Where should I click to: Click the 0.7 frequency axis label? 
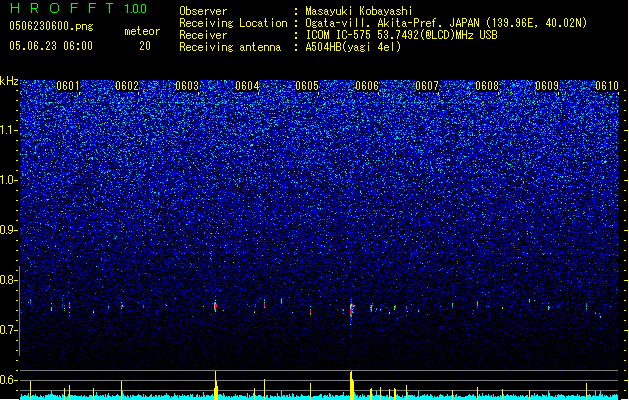(x=9, y=330)
